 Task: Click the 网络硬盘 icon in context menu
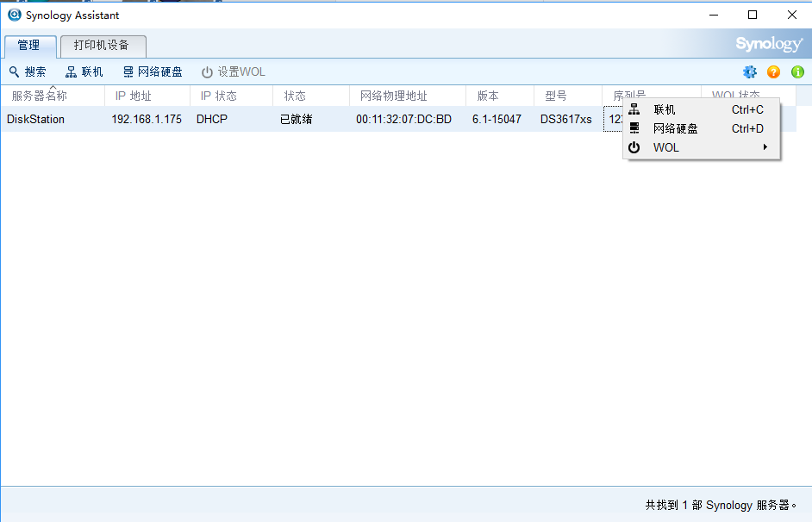point(634,128)
